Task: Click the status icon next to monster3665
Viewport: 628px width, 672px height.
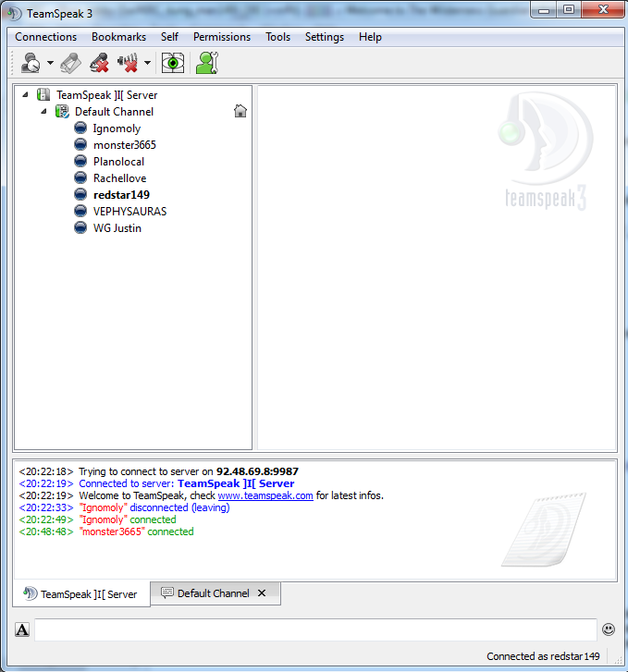Action: (80, 144)
